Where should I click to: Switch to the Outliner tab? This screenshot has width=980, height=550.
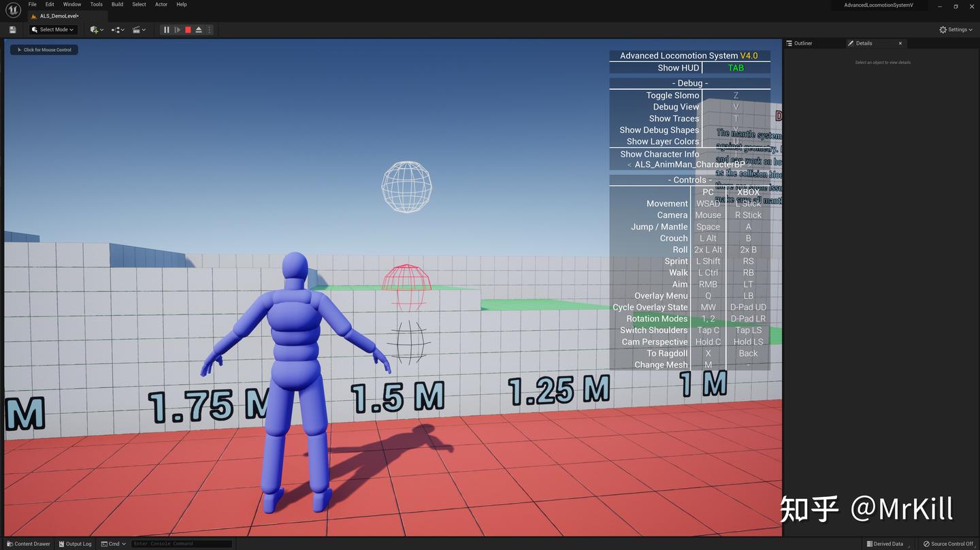pyautogui.click(x=803, y=43)
